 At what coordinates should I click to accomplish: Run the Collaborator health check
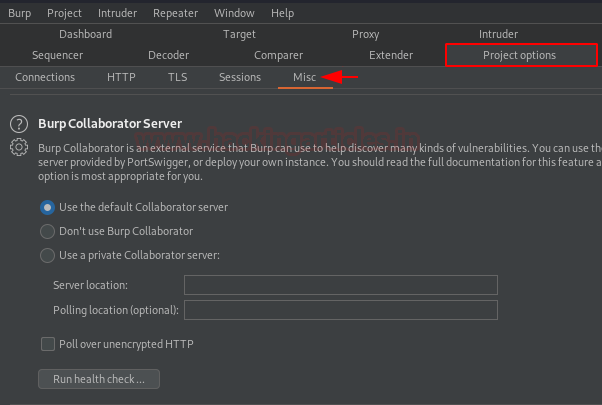99,379
